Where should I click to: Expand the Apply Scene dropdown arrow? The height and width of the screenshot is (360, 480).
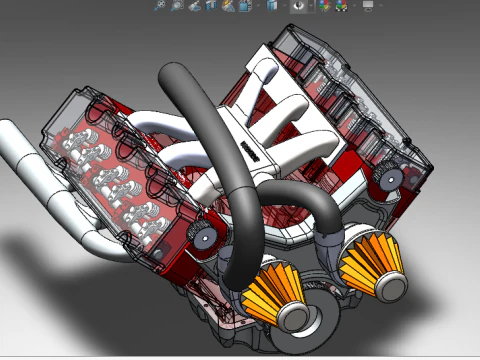coord(354,5)
